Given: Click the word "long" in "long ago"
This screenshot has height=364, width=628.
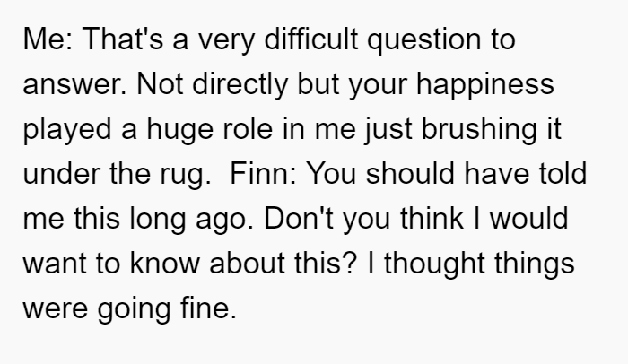Looking at the screenshot, I should click(x=157, y=220).
